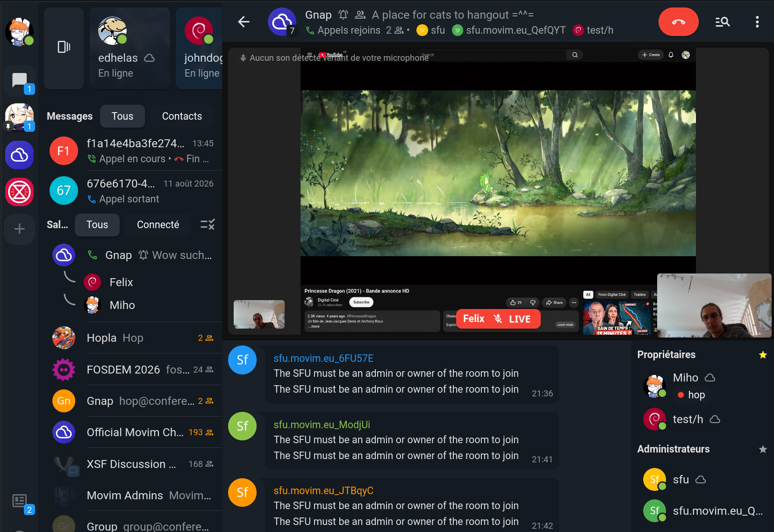This screenshot has height=532, width=774.
Task: Select the Tous tab under Messages
Action: point(122,116)
